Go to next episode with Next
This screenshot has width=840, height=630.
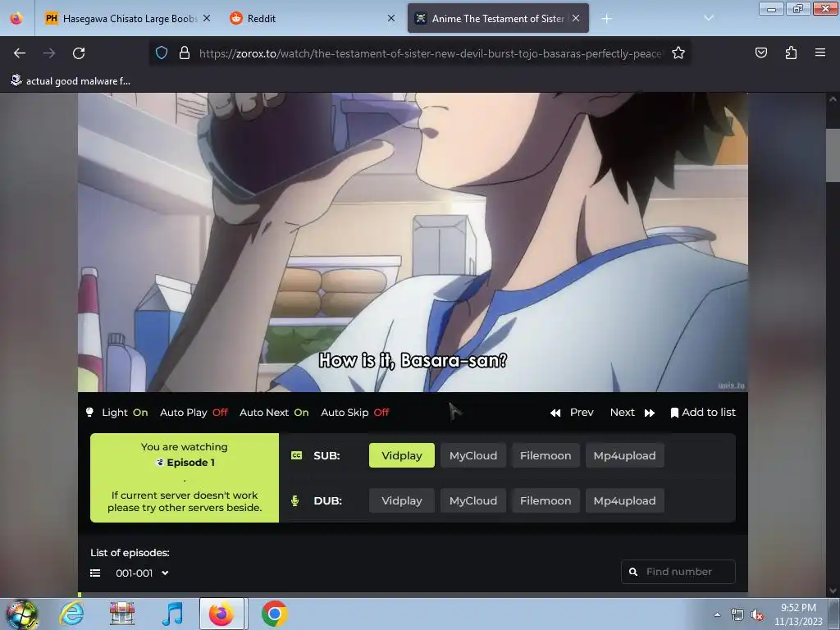click(632, 413)
